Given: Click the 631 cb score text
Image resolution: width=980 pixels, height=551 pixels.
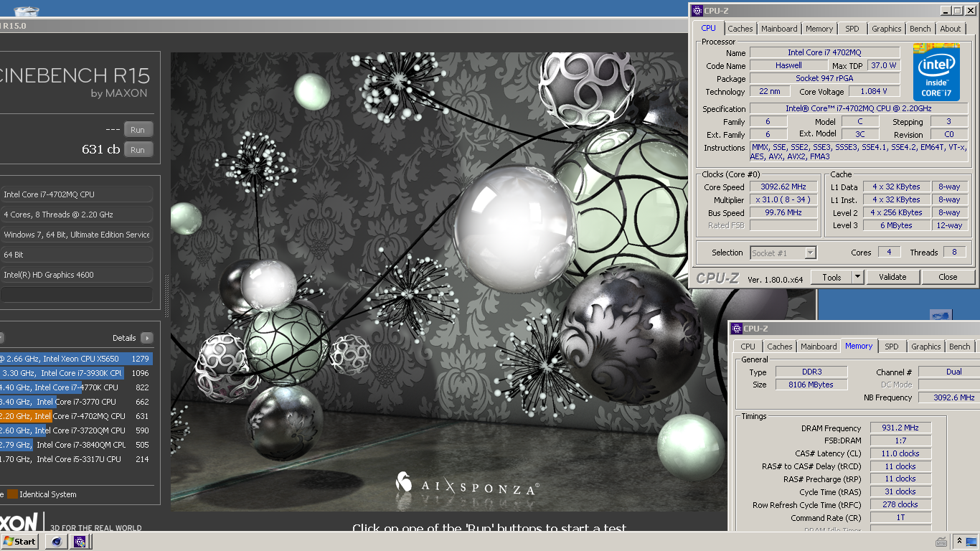Looking at the screenshot, I should tap(100, 149).
